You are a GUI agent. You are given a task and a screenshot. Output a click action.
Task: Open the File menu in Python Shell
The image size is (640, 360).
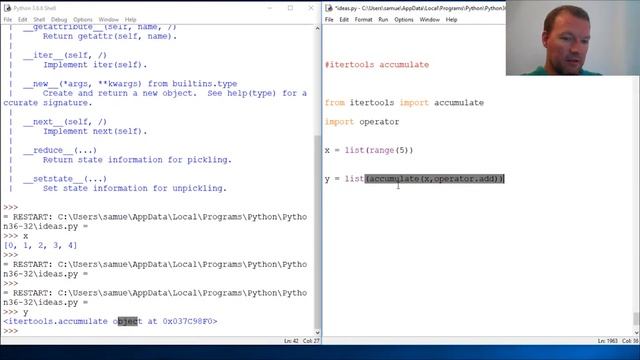point(8,20)
